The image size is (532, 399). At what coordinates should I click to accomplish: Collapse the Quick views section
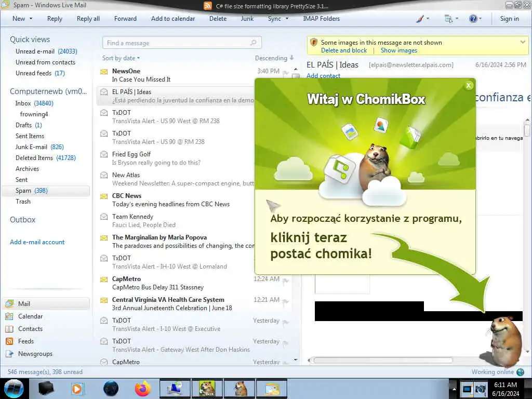tap(30, 39)
